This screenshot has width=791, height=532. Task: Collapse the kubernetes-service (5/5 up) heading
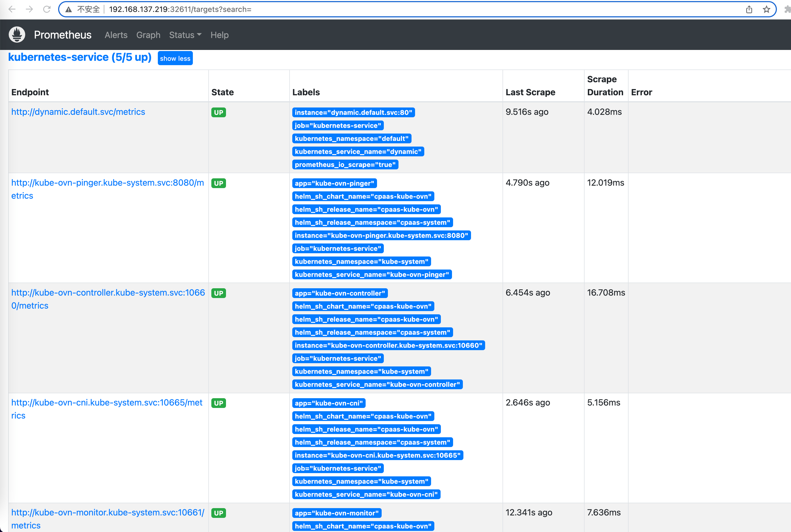(79, 57)
